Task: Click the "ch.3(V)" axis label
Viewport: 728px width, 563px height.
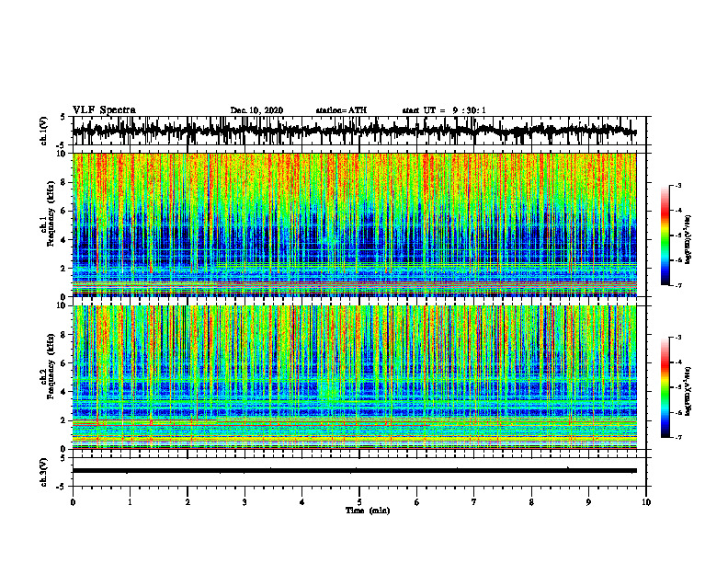Action: [44, 472]
